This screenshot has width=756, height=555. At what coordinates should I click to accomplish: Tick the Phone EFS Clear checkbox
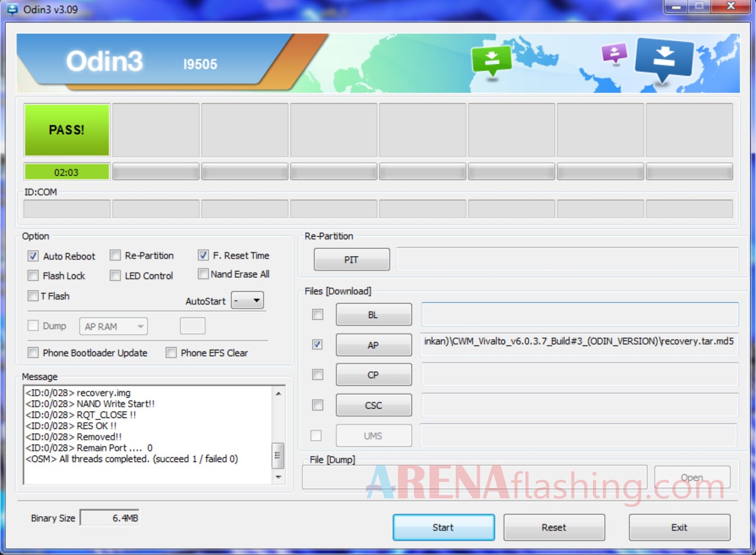(x=171, y=352)
